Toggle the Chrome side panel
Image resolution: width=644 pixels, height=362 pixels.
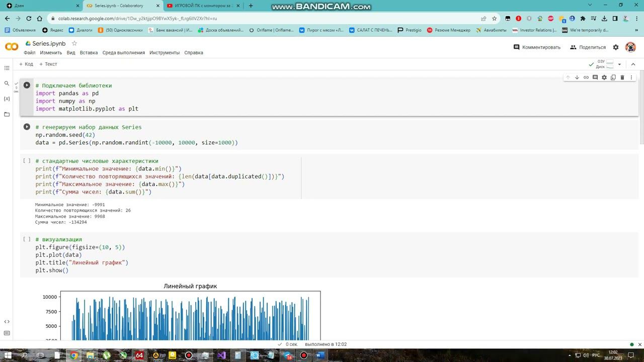615,19
